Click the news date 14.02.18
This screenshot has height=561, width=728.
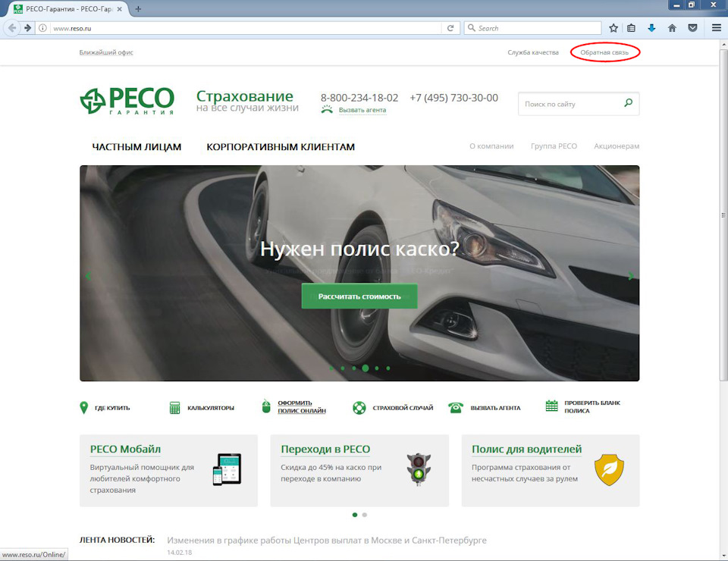[x=179, y=553]
